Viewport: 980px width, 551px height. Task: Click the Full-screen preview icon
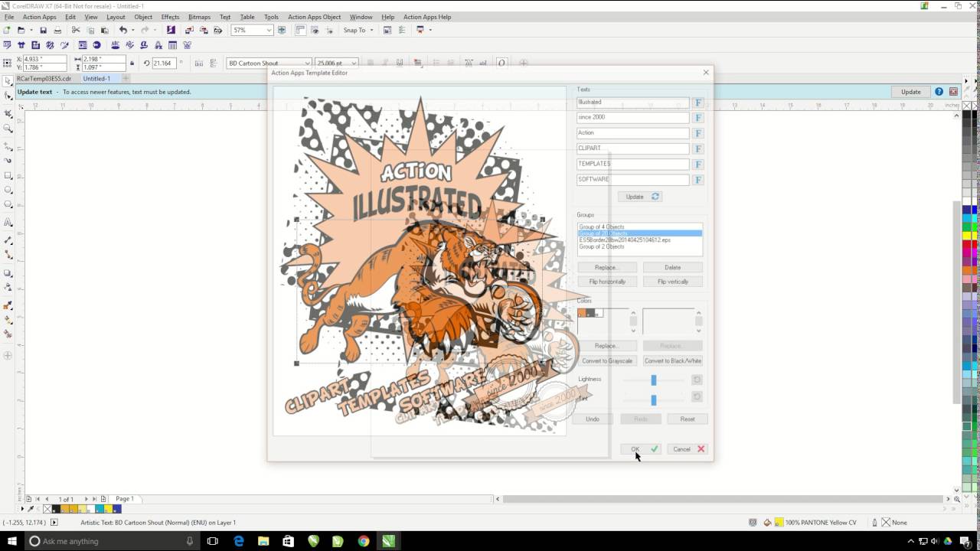[282, 30]
